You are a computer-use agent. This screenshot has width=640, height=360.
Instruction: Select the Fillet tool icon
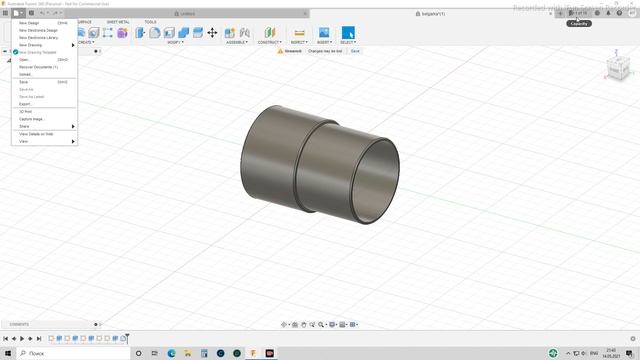pos(154,32)
